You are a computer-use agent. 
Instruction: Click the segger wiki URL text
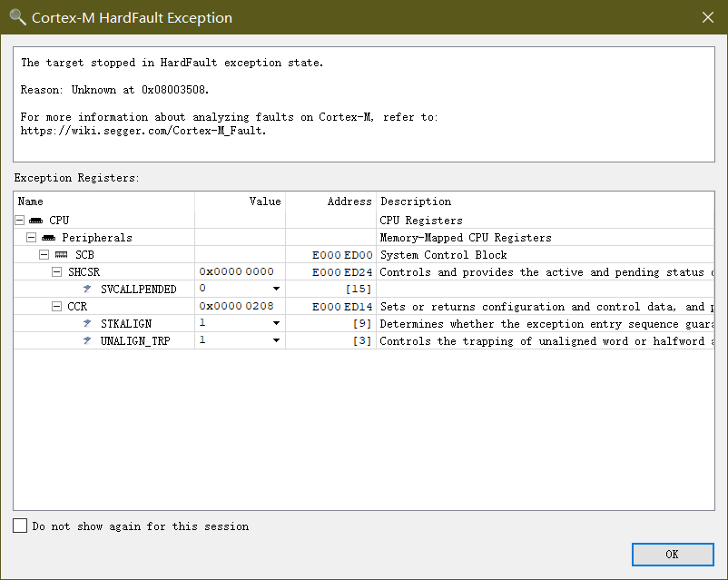click(x=143, y=131)
